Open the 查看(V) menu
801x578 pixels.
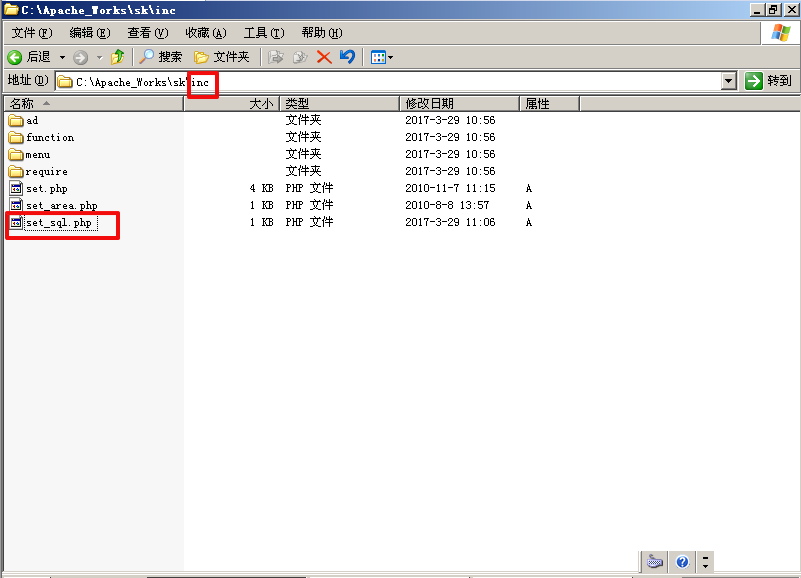(148, 33)
